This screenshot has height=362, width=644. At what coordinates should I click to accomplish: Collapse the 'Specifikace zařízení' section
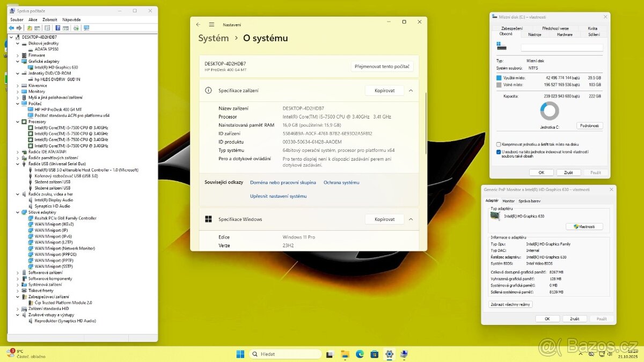click(x=411, y=90)
